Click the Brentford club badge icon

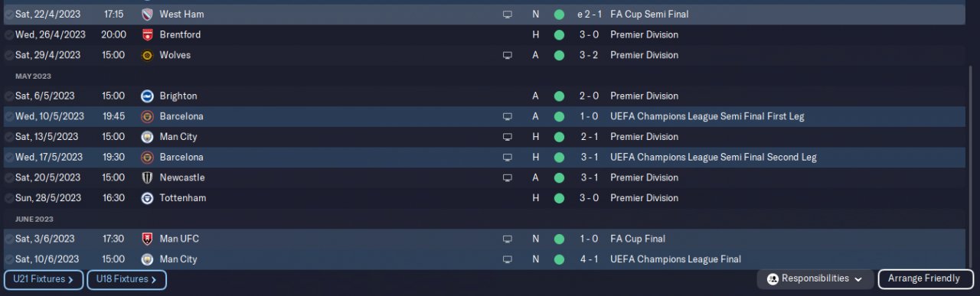[x=148, y=35]
